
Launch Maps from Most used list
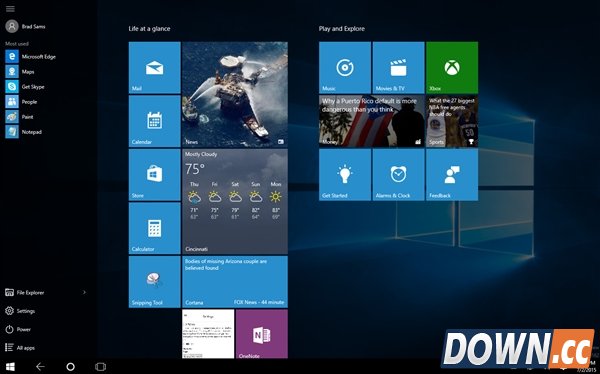(x=20, y=72)
